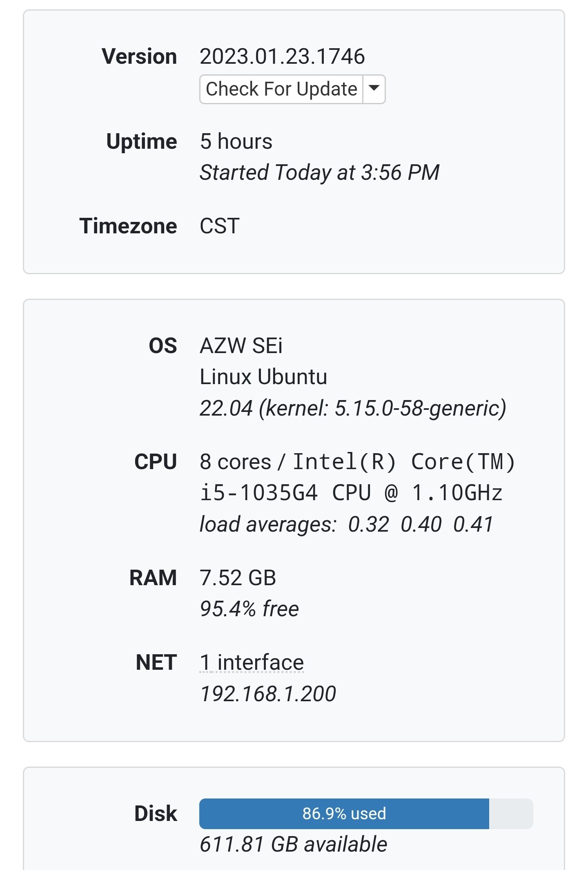Screen dimensions: 588x870
Task: Click the 7.52 GB RAM value
Action: tap(238, 578)
